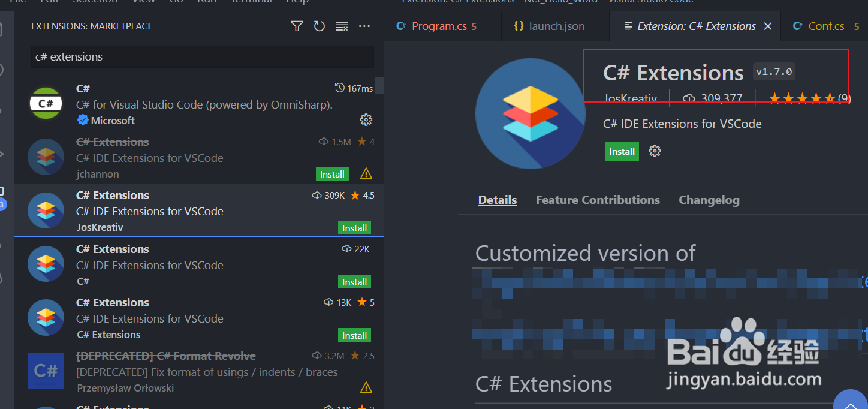Open the Changelog tab

click(x=709, y=200)
